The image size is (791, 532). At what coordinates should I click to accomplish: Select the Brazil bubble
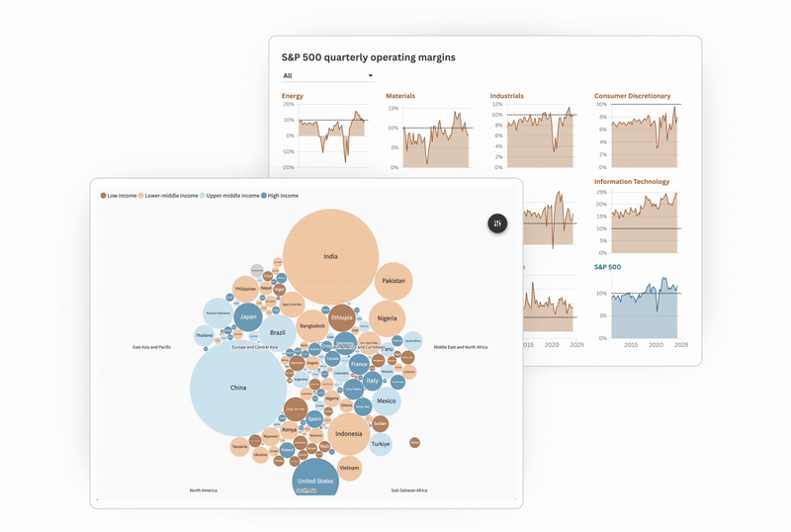[278, 333]
